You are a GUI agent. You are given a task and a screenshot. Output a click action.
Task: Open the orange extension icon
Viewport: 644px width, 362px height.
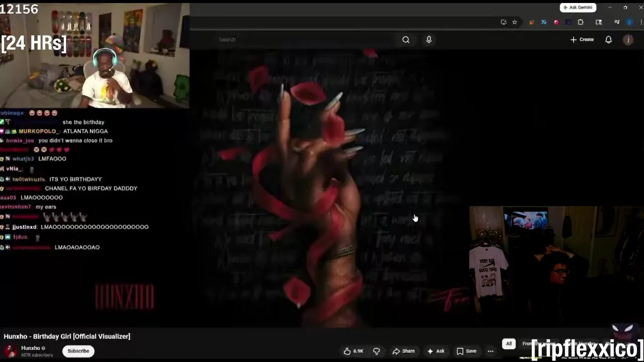pyautogui.click(x=532, y=22)
